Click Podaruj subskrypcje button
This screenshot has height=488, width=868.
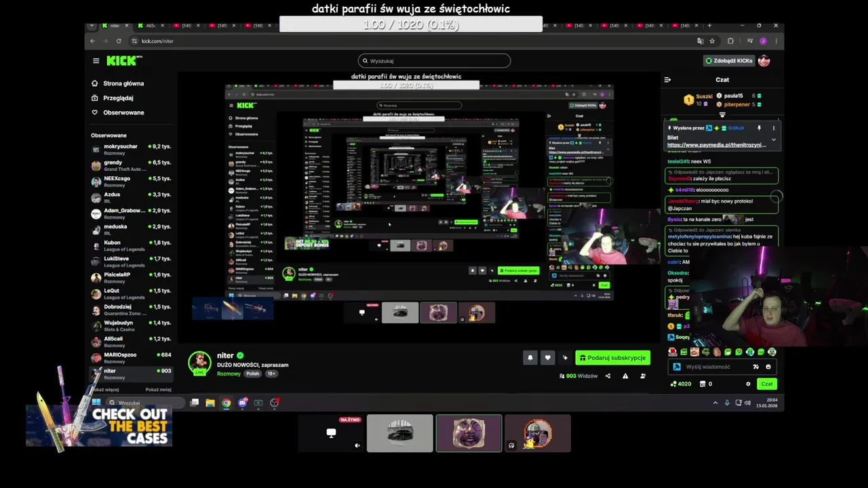click(x=613, y=358)
